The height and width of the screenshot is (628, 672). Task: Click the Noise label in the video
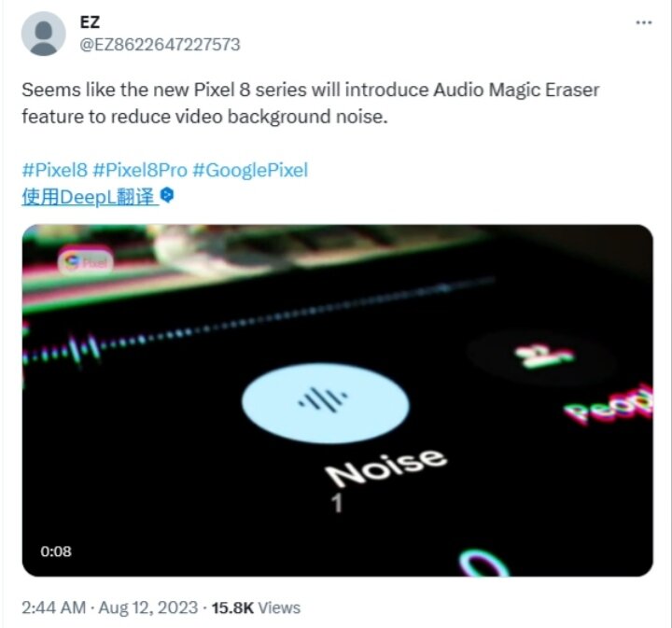click(x=385, y=468)
